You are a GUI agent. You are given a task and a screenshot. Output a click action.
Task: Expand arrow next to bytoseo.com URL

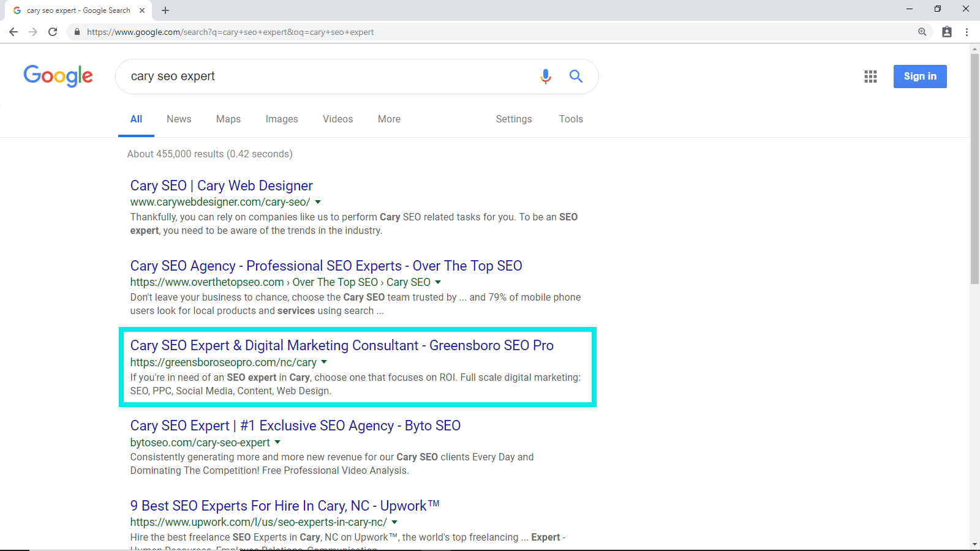277,442
